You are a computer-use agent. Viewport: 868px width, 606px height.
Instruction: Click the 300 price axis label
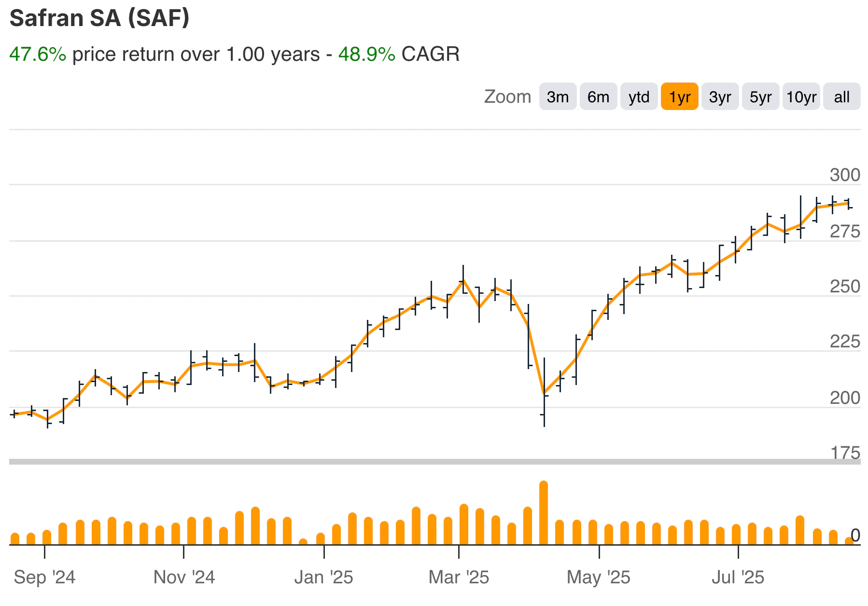[845, 175]
